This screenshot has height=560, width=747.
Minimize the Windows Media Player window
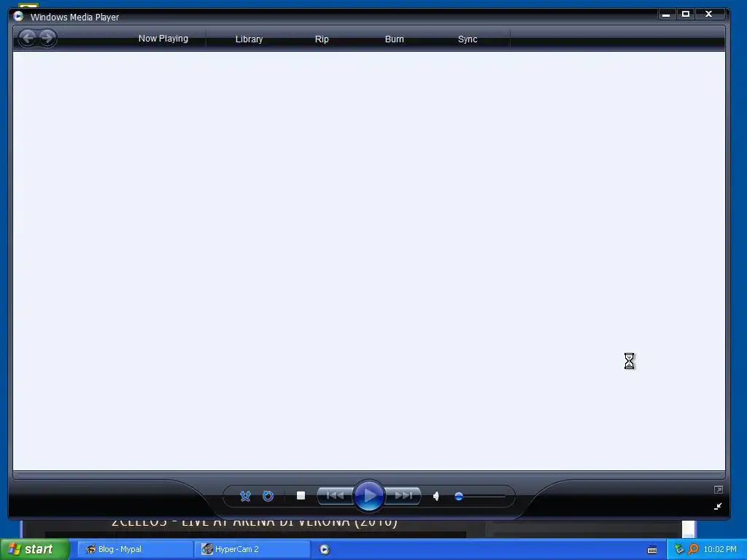coord(666,15)
